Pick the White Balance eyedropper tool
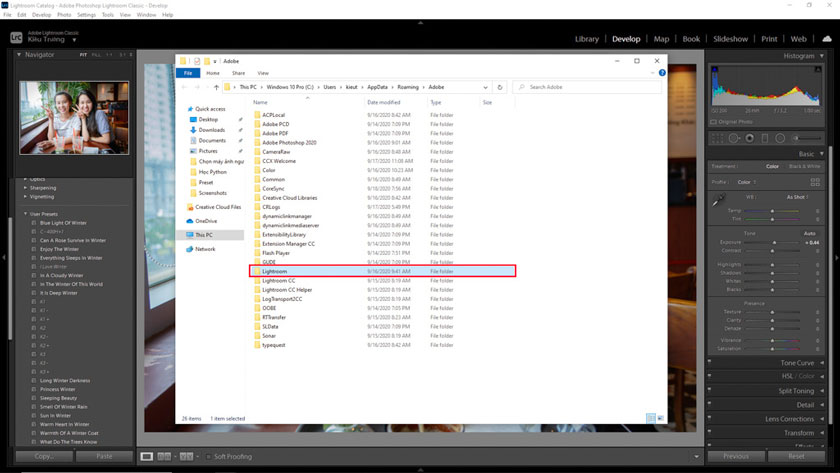 click(718, 201)
